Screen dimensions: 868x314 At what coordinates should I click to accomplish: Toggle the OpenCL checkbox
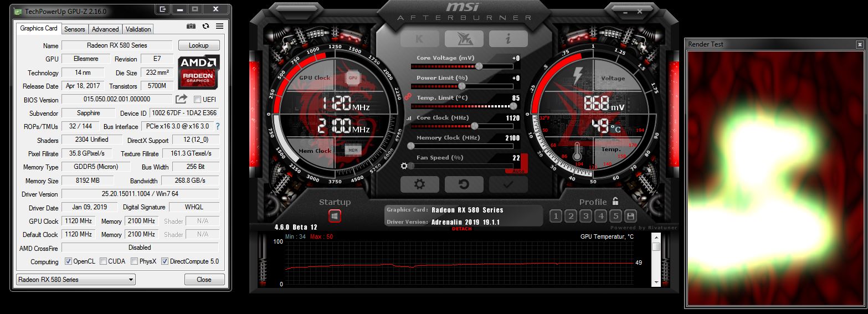click(68, 261)
